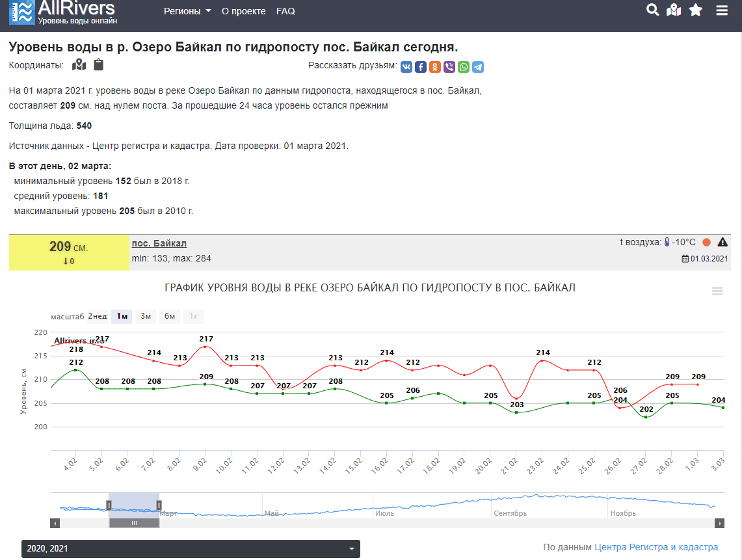Image resolution: width=742 pixels, height=560 pixels.
Task: Open the hamburger menu in header
Action: (x=722, y=10)
